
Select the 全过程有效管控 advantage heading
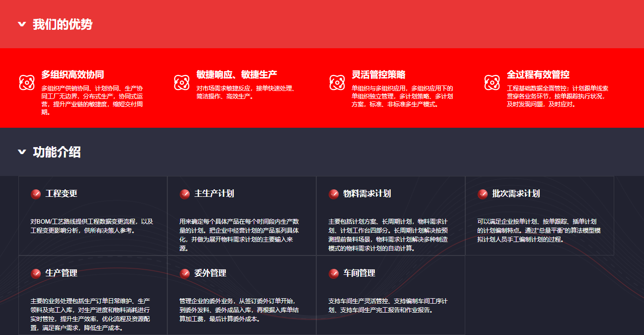pyautogui.click(x=538, y=75)
